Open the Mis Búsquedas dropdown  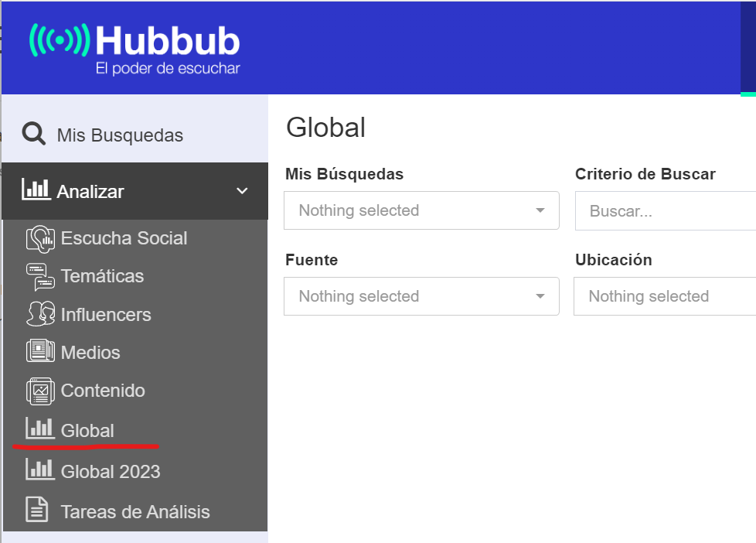click(421, 210)
